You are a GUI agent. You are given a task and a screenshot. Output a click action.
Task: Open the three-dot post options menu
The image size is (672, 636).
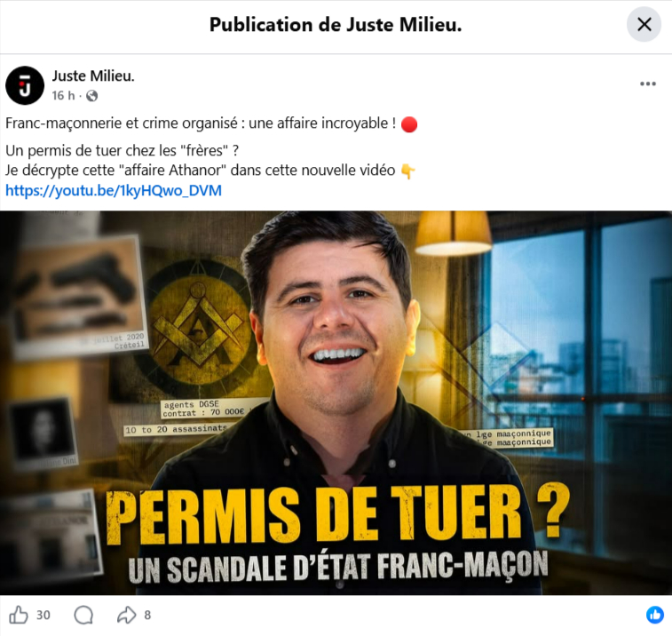click(x=647, y=83)
